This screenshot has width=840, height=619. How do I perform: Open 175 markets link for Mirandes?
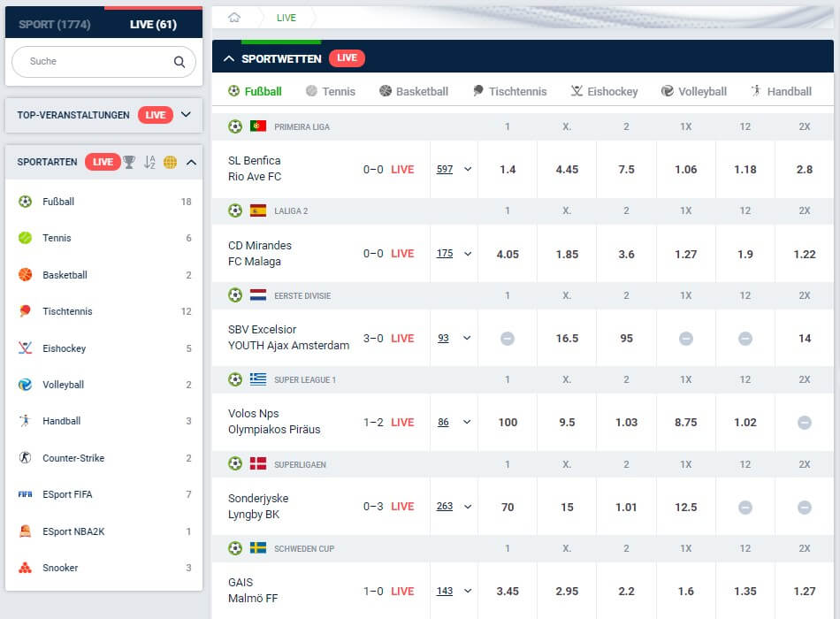[445, 254]
